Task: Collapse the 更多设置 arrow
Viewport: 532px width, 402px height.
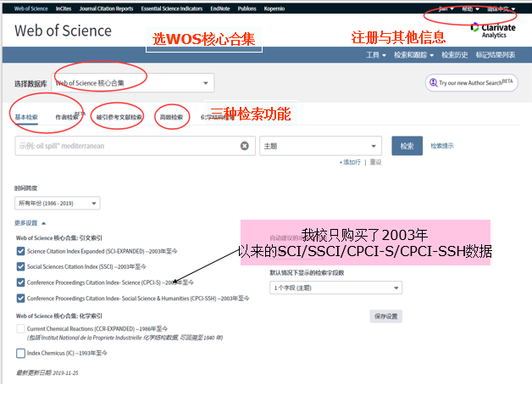Action: click(x=43, y=223)
